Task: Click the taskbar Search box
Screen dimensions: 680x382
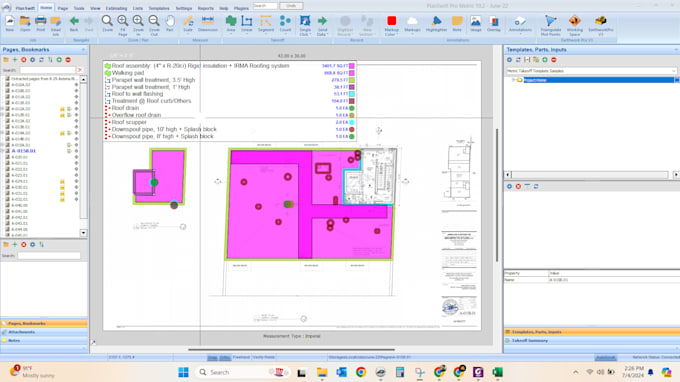Action: (x=243, y=372)
